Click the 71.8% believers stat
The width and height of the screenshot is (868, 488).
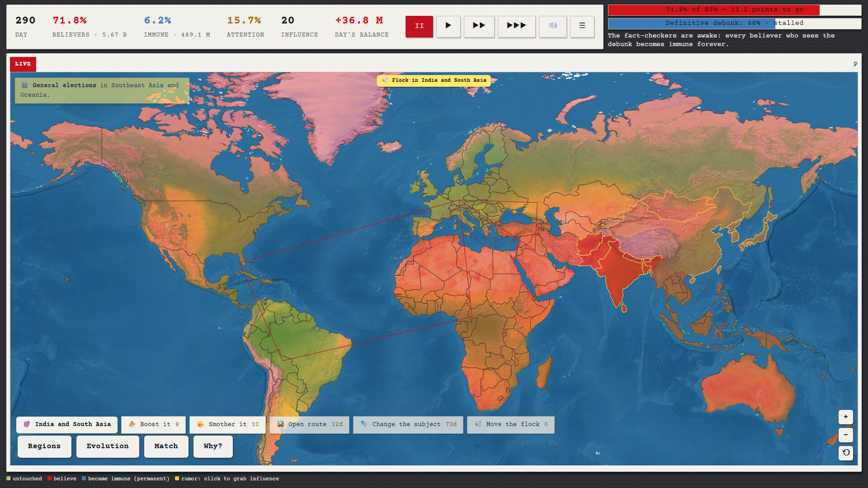[x=70, y=21]
